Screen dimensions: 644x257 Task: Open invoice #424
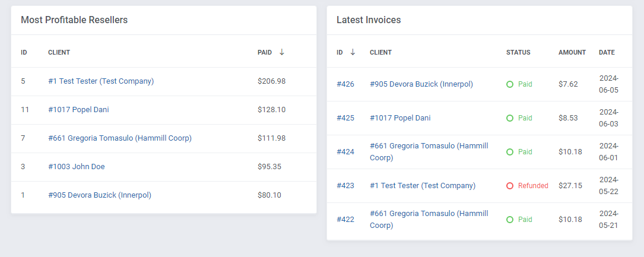(x=345, y=152)
